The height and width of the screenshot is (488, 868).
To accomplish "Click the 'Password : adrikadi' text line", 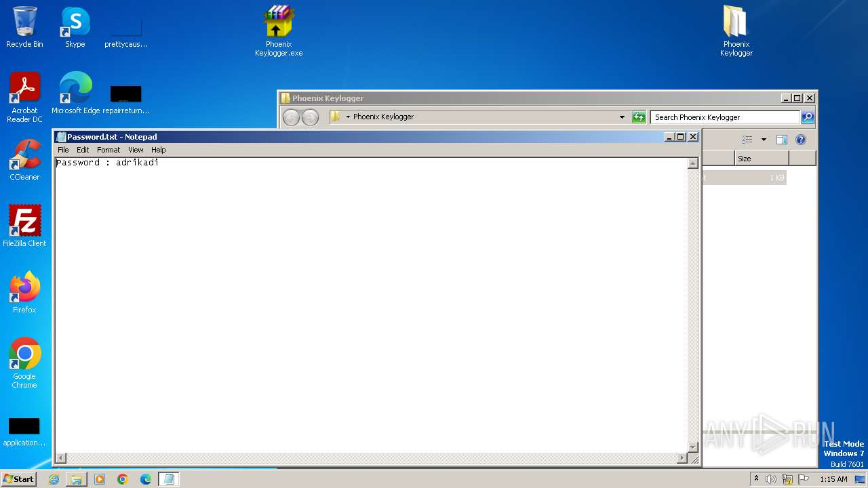I will (107, 163).
